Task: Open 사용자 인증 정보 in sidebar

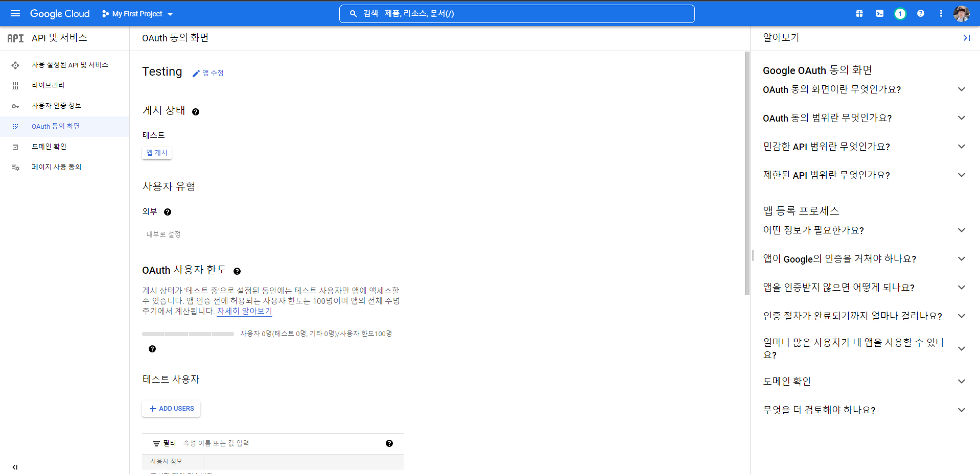Action: 64,106
